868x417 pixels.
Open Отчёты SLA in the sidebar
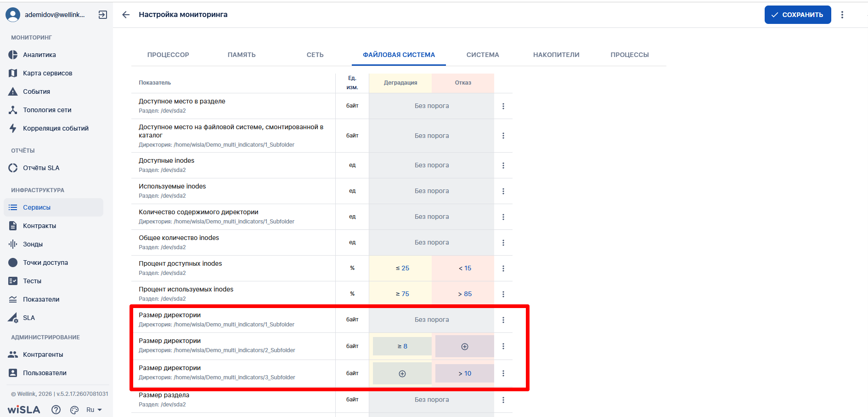point(53,168)
